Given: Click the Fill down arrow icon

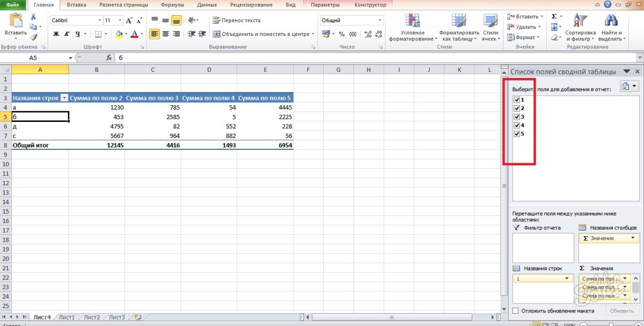Looking at the screenshot, I should 554,27.
